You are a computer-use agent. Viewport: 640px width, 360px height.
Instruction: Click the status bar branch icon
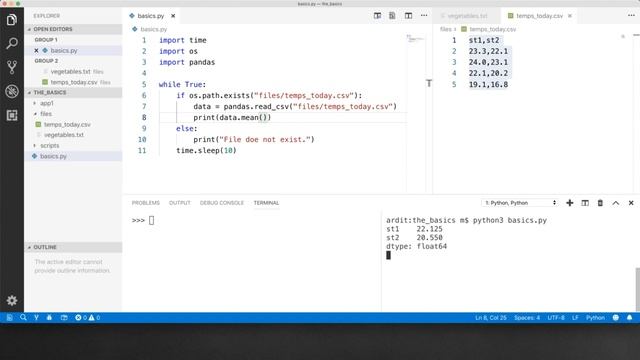click(36, 318)
